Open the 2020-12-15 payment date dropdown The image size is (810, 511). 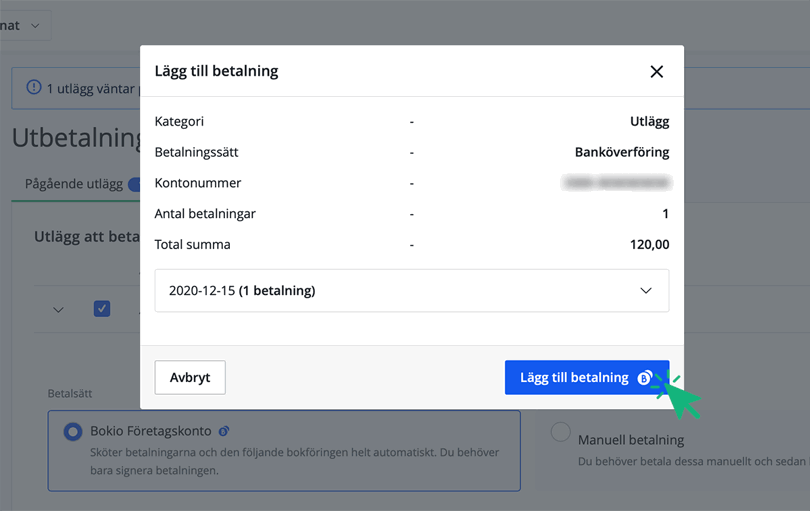point(411,291)
